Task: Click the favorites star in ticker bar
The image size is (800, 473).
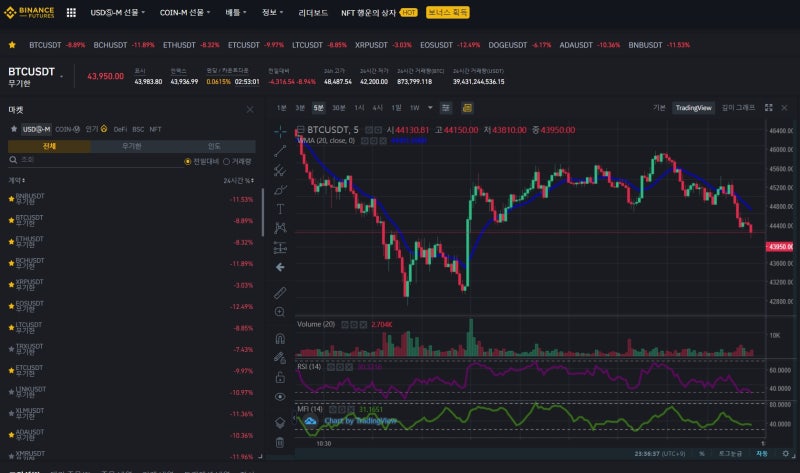Action: [12, 45]
